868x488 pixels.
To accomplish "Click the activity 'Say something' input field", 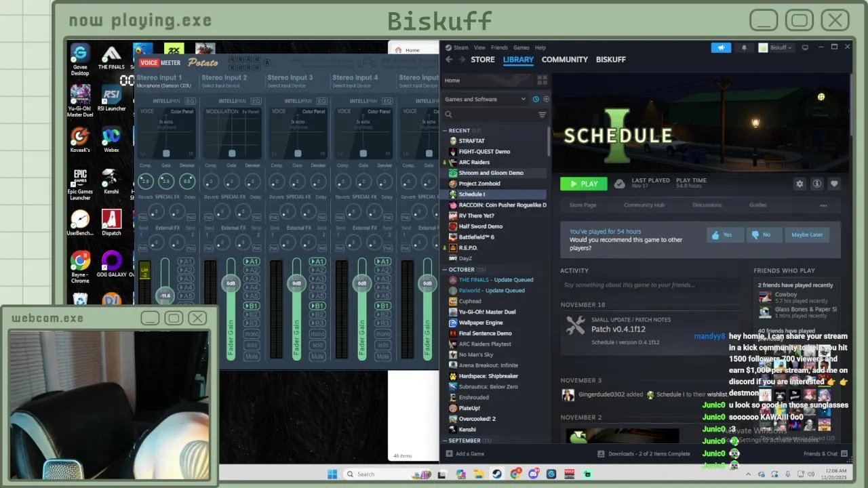I will point(650,285).
